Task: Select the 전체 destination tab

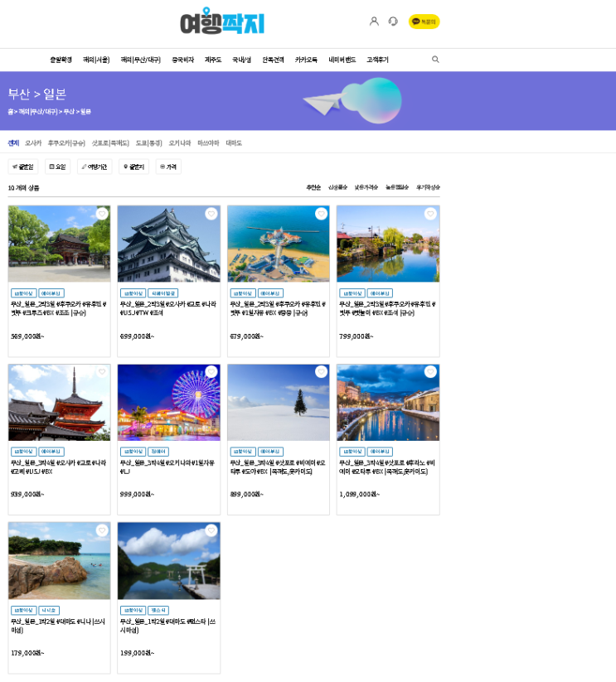Action: (13, 143)
